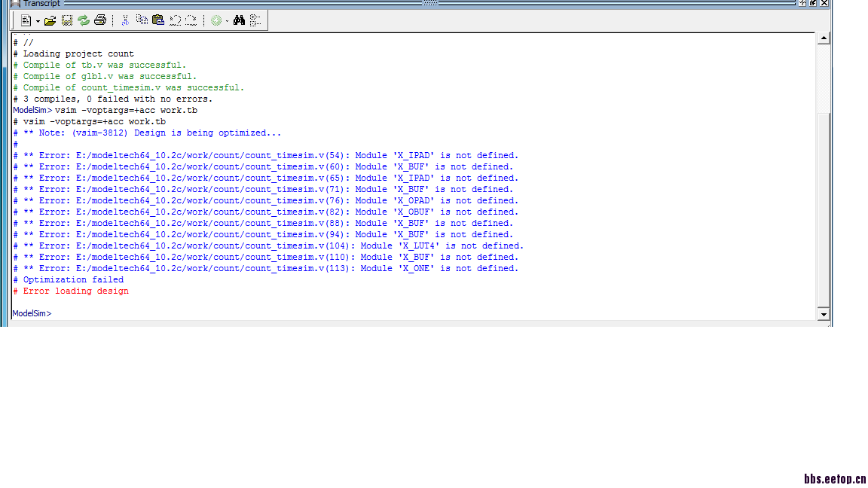Open the dropdown next to the green circular icon
Viewport: 868px width, 488px height.
click(x=227, y=21)
